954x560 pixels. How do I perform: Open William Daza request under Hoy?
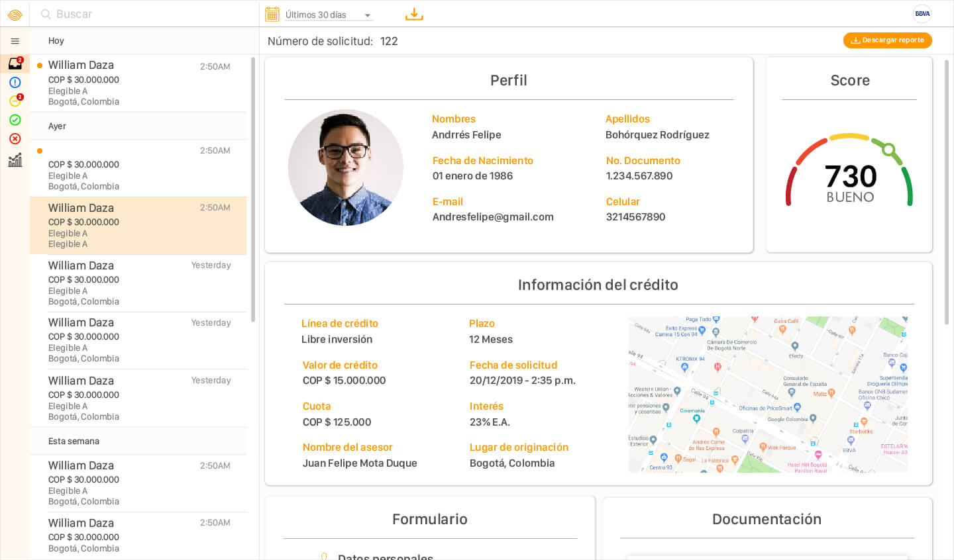(138, 83)
